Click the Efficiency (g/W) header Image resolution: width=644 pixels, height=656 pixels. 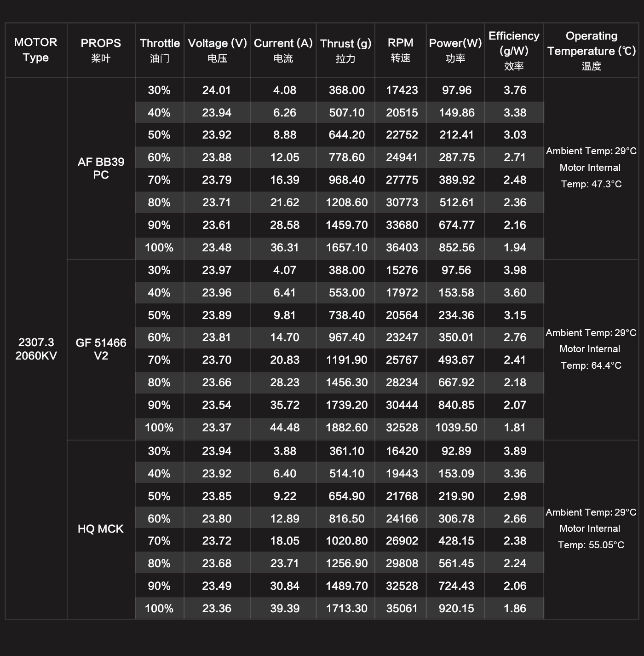[514, 51]
